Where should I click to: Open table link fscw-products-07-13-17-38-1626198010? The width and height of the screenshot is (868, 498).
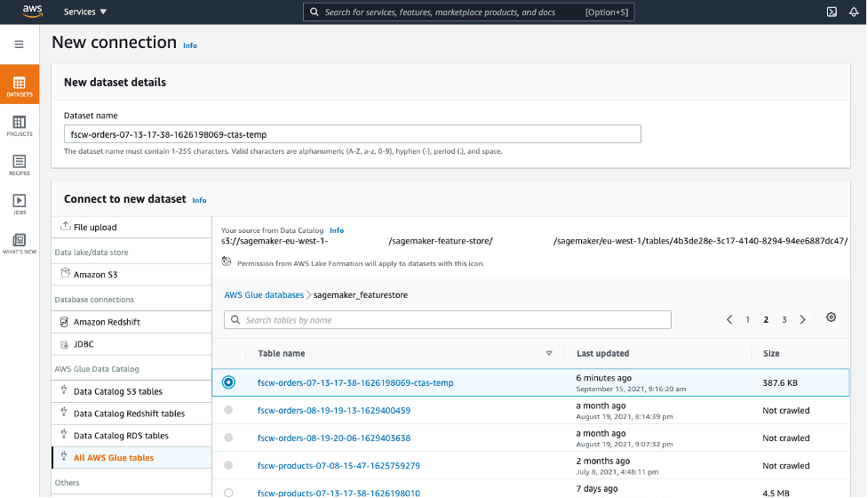click(x=338, y=493)
